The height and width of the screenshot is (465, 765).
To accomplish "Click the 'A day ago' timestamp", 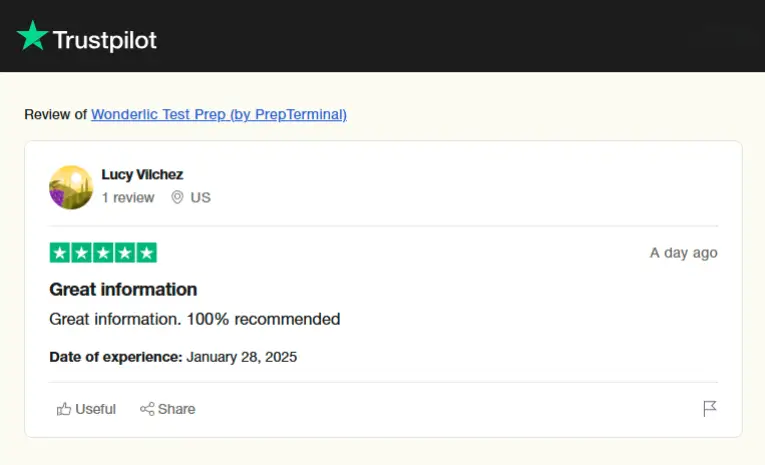I will point(684,253).
